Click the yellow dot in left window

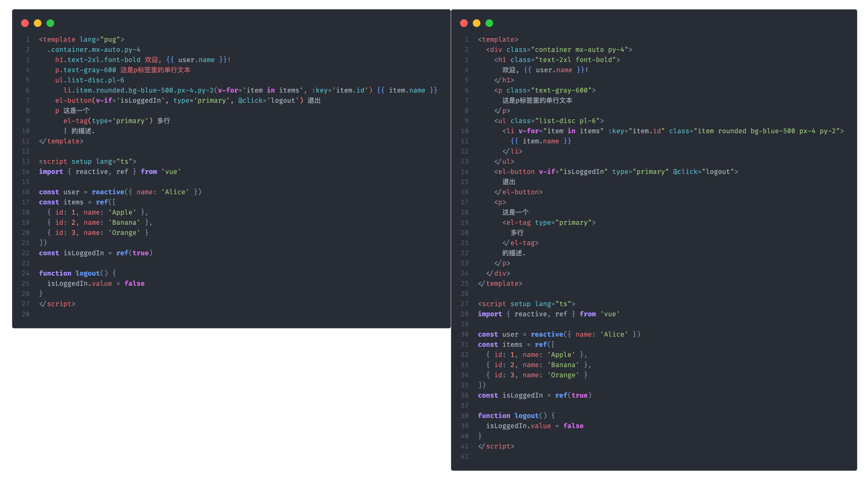pyautogui.click(x=38, y=23)
